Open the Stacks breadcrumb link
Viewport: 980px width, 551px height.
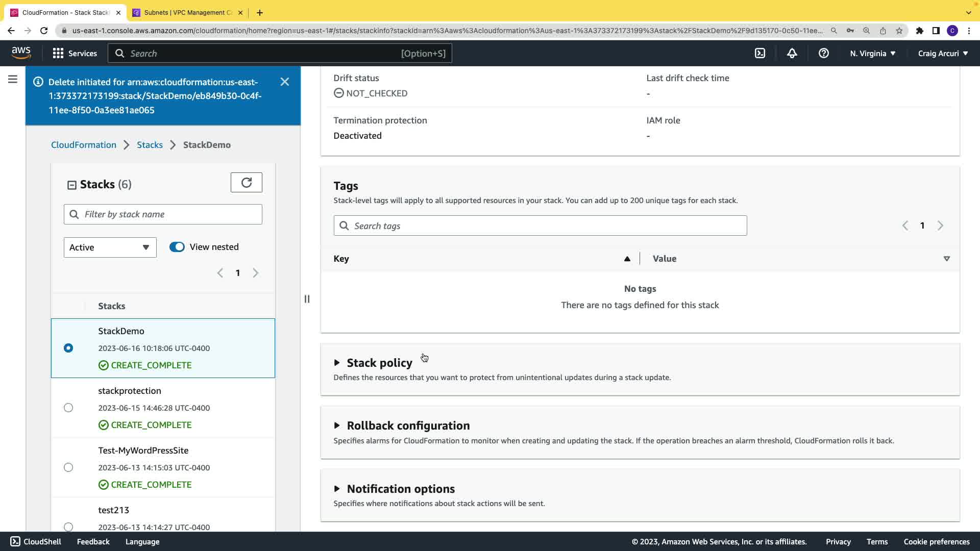tap(150, 145)
